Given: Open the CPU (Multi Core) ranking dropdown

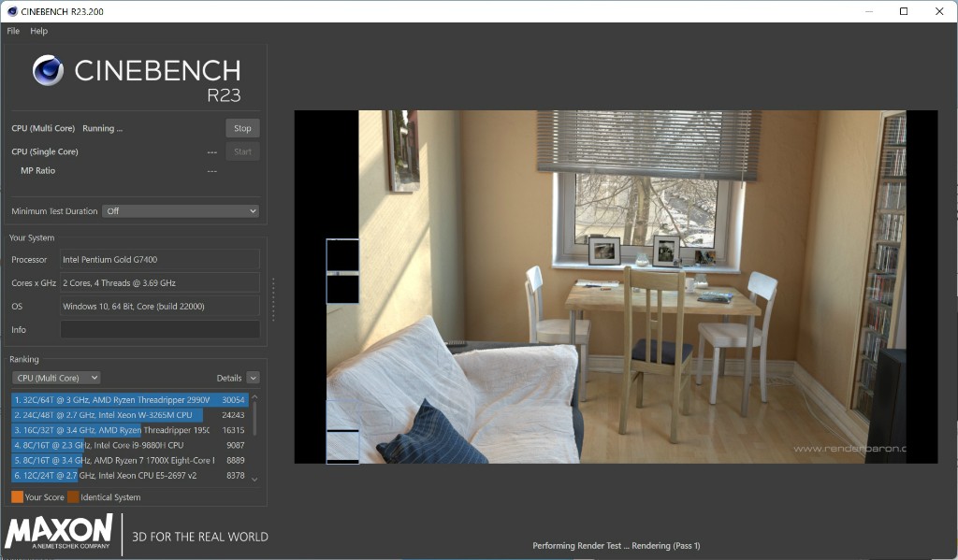Looking at the screenshot, I should 56,378.
